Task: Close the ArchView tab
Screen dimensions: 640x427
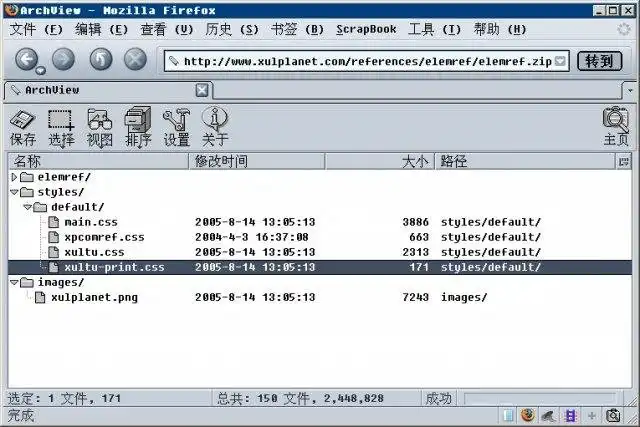Action: [202, 90]
